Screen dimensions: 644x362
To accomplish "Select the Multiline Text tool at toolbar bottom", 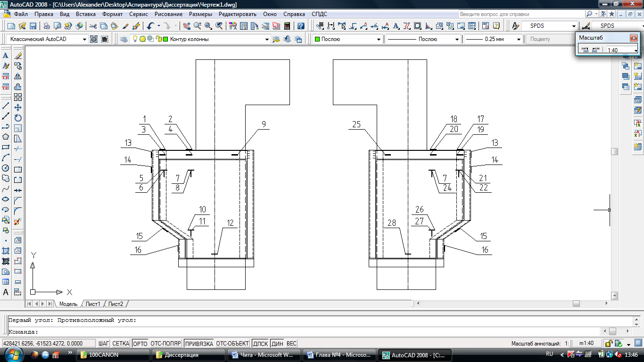I will 6,292.
